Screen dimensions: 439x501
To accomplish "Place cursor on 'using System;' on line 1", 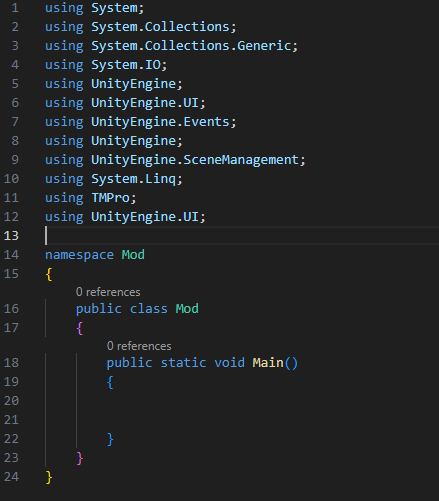I will 94,8.
